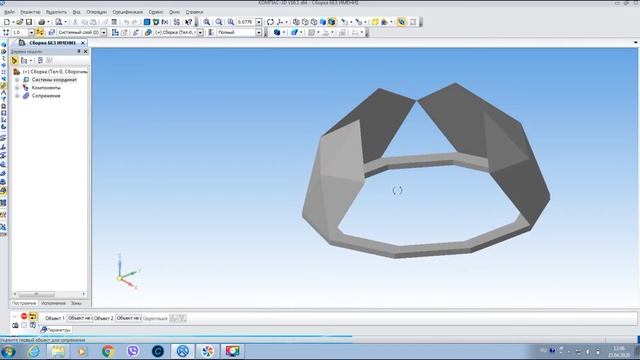The height and width of the screenshot is (360, 640).
Task: Open the Системный слой dropdown
Action: pyautogui.click(x=104, y=33)
